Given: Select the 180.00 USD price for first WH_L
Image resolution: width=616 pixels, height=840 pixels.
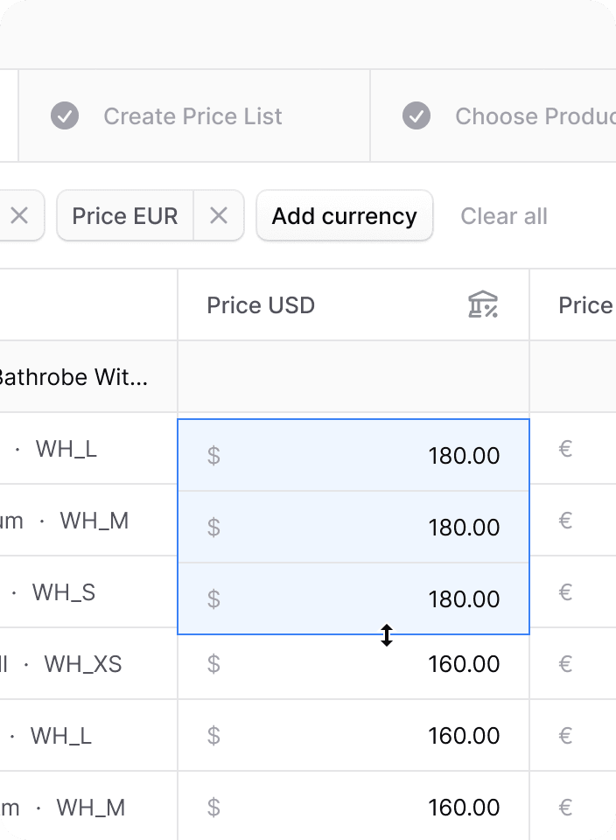Looking at the screenshot, I should point(353,455).
